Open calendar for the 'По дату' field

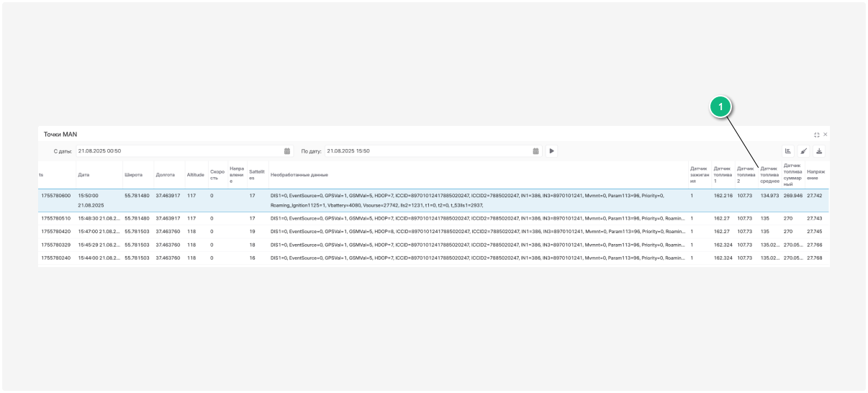[536, 151]
